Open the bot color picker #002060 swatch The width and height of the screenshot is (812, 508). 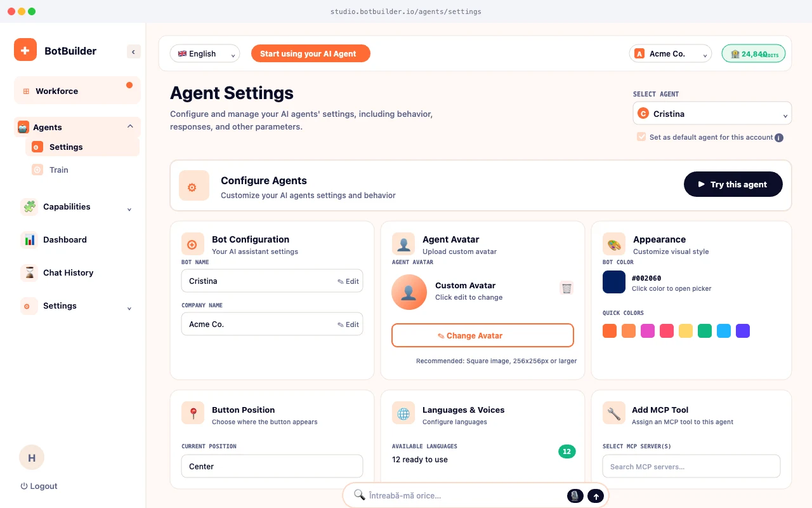pos(614,282)
